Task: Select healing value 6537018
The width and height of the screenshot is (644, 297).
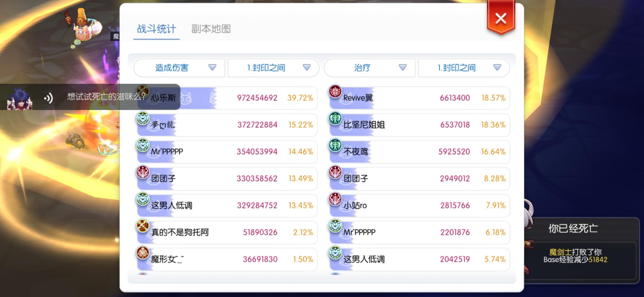Action: pyautogui.click(x=455, y=125)
